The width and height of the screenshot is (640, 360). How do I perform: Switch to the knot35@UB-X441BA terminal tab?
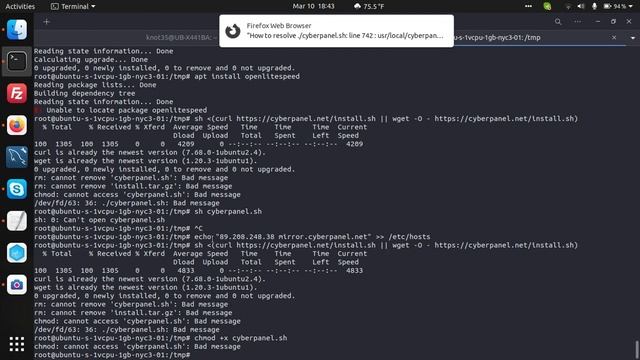[182, 38]
